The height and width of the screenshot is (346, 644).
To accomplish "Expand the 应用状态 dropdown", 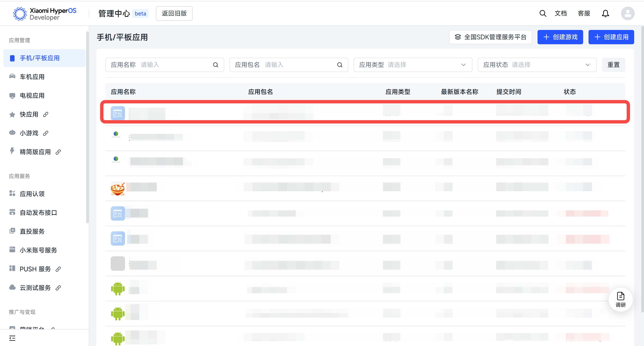I will (537, 65).
